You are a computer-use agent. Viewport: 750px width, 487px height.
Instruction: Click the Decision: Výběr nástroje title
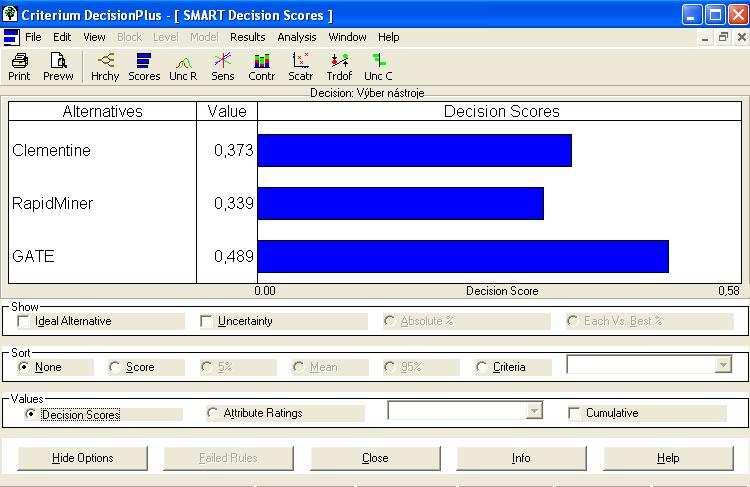(367, 93)
